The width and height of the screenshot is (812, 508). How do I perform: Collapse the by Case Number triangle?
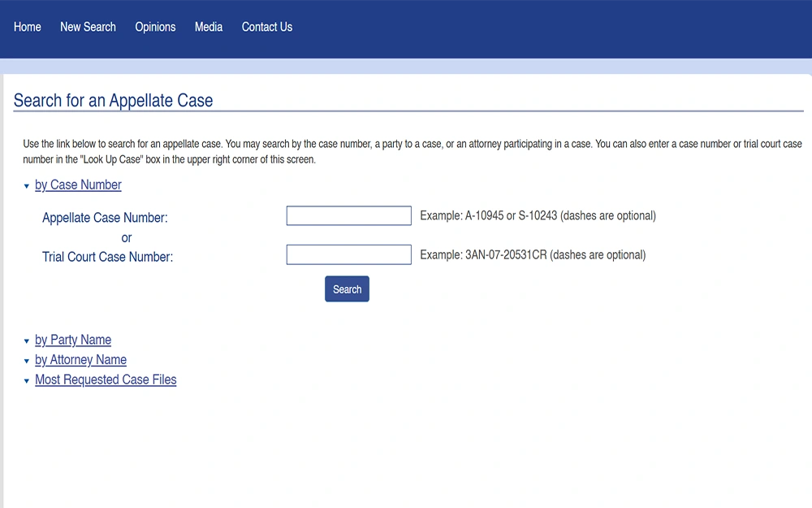[27, 186]
